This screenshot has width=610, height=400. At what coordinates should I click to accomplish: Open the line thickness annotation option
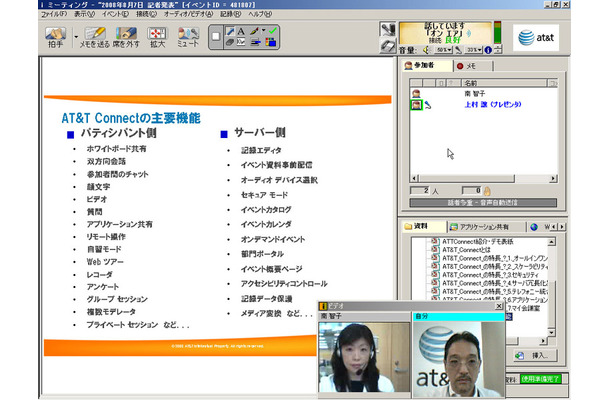[255, 42]
